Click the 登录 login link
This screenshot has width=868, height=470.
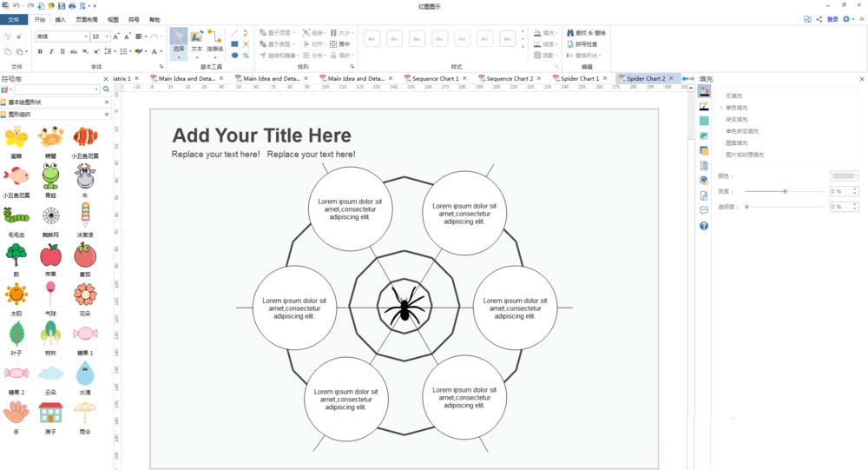832,19
